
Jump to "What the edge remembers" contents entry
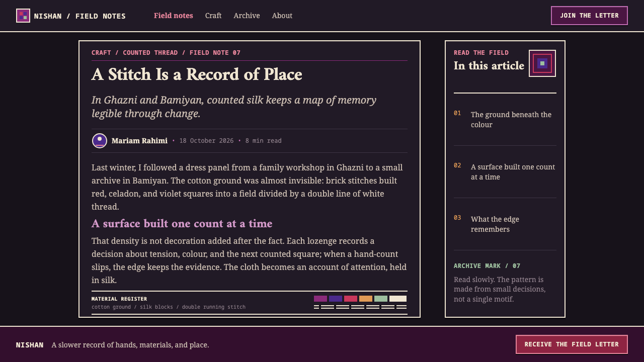pyautogui.click(x=505, y=224)
